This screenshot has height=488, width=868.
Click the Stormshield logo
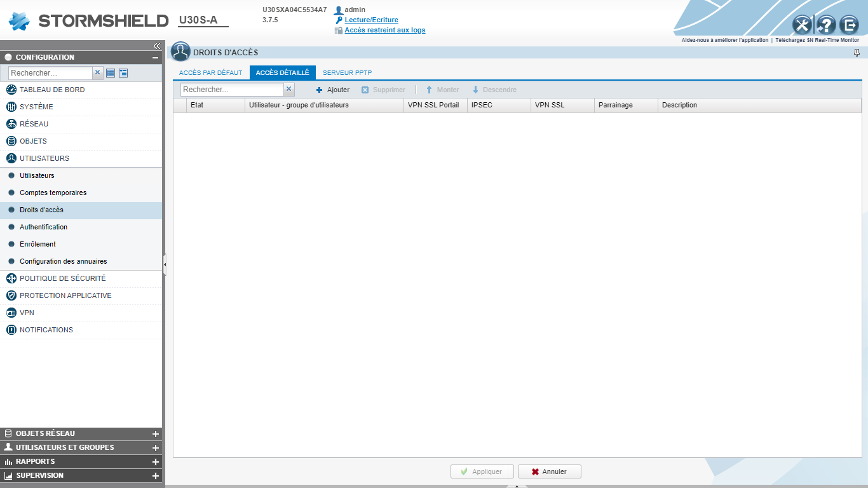tap(88, 20)
